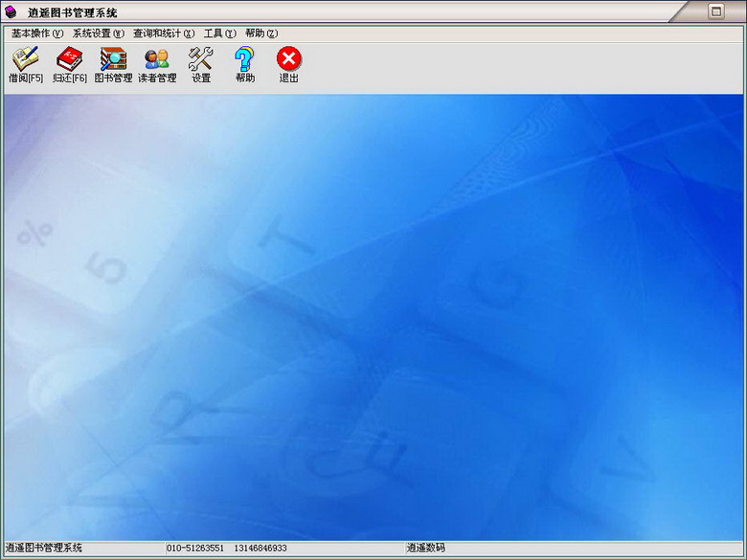
Task: Click the 帮助 question mark toolbar icon
Action: coord(245,64)
